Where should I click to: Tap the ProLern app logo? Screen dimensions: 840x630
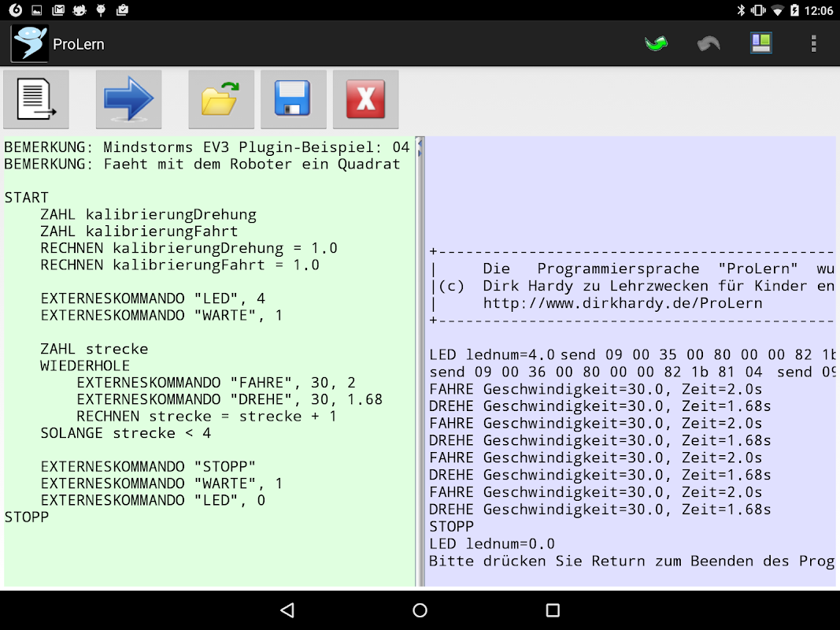point(29,44)
